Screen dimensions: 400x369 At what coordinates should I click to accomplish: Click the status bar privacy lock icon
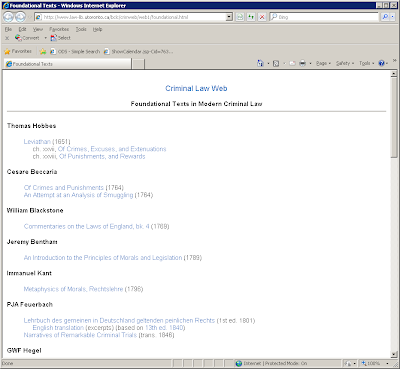pos(347,363)
